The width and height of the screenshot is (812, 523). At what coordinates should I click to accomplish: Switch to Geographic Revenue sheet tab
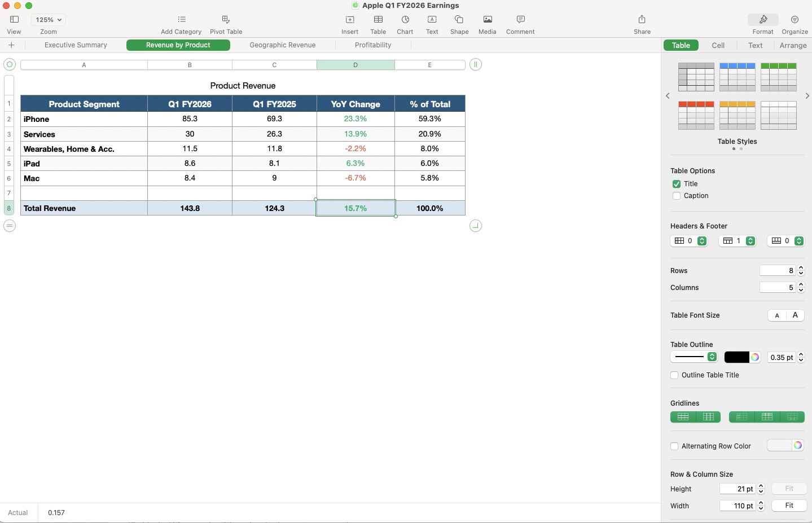click(282, 45)
